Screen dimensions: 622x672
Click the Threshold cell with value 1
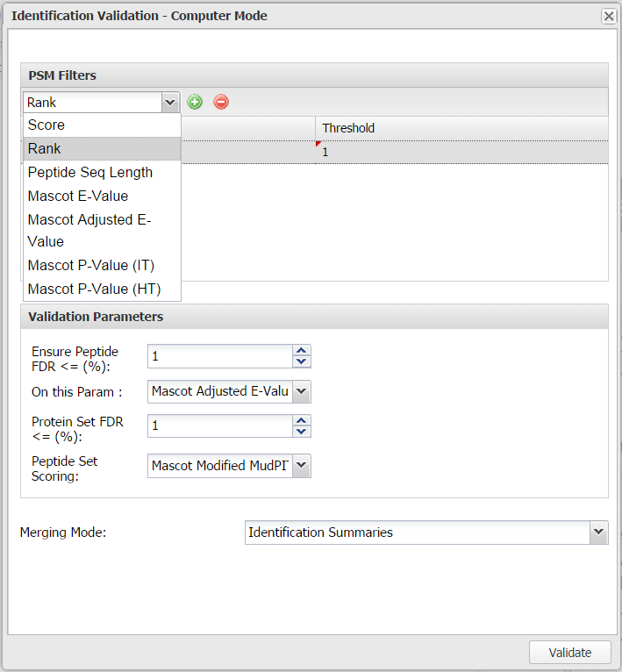pos(461,152)
